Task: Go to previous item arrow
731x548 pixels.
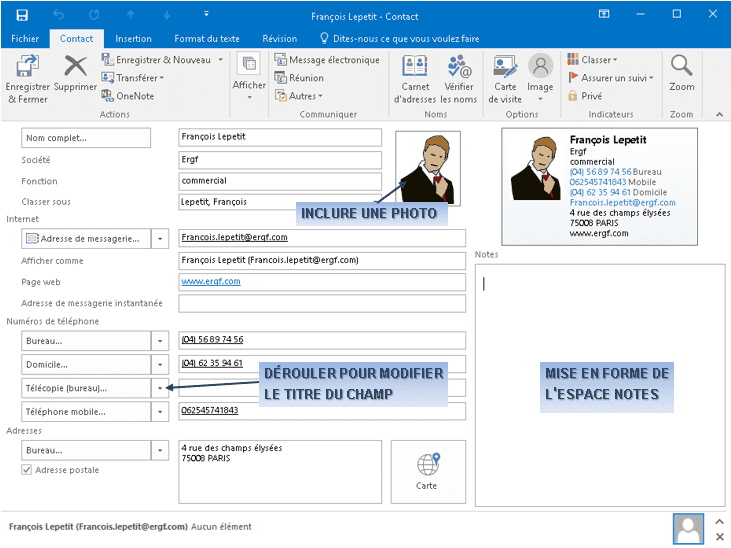Action: 131,15
